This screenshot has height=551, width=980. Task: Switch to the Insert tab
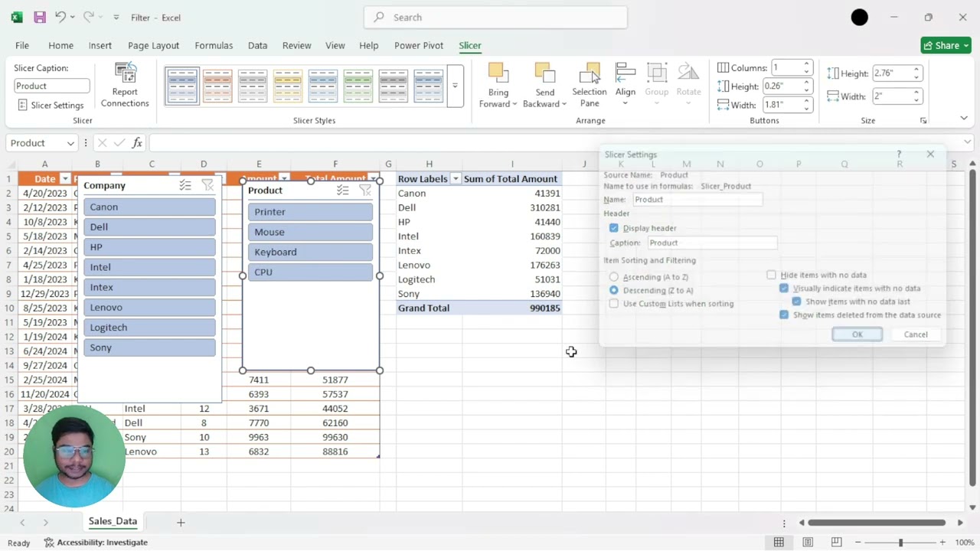point(100,45)
